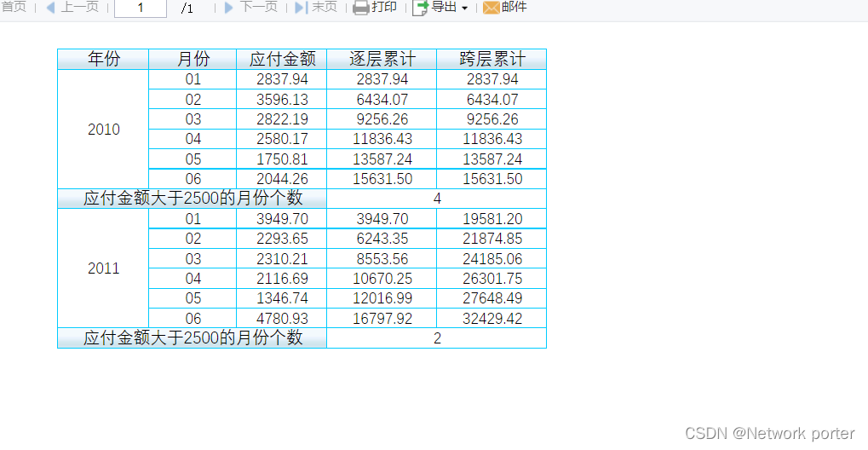The height and width of the screenshot is (450, 868).
Task: Click the printer icon for 打印
Action: (361, 8)
